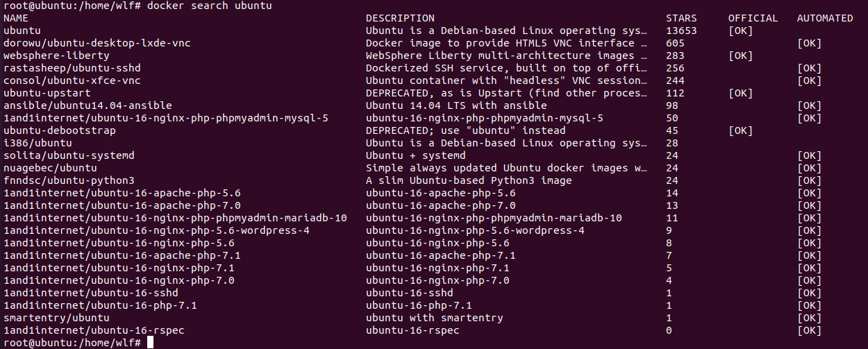868x349 pixels.
Task: Click the official [OK] for websphere-liberty
Action: click(740, 56)
